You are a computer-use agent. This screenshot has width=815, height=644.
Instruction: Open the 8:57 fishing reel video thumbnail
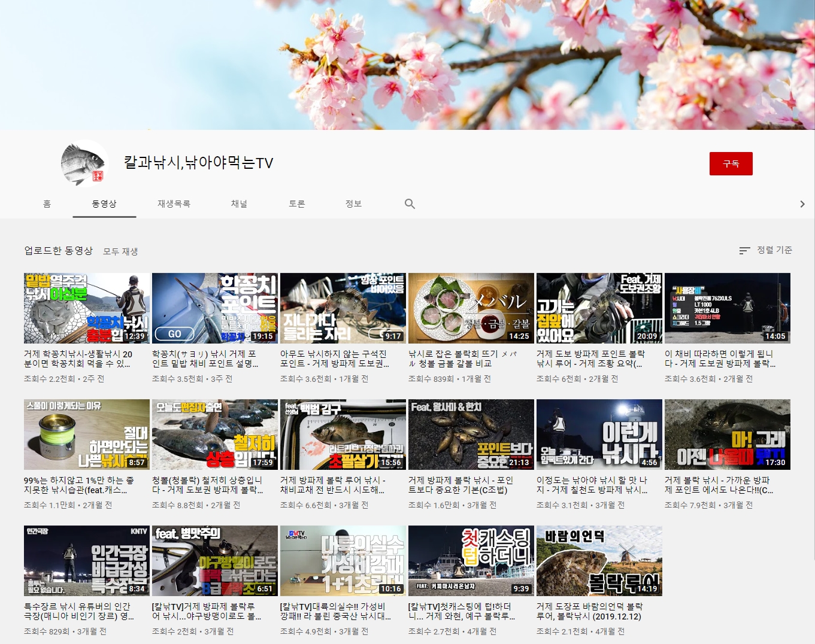point(87,435)
